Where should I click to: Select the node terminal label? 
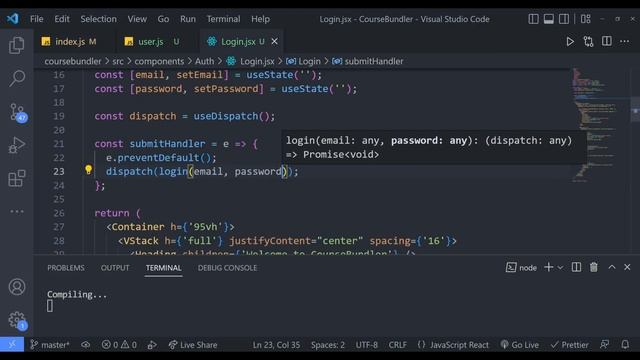pos(521,268)
